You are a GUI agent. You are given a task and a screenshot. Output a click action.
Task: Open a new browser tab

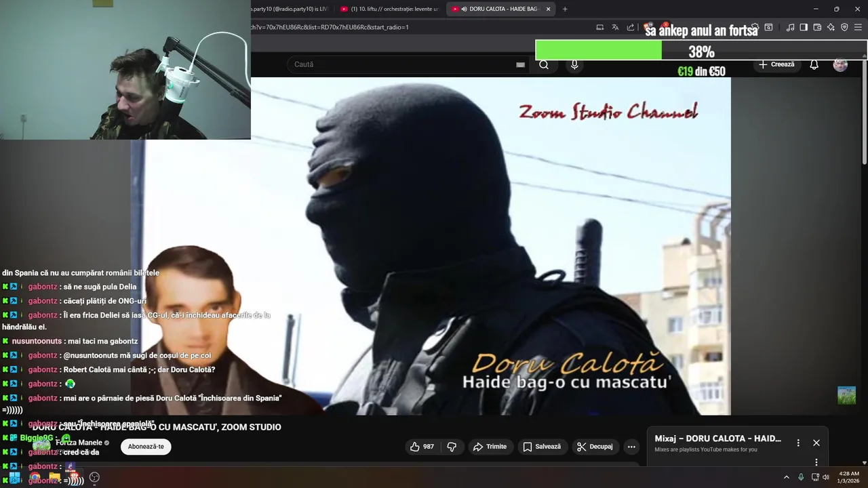pyautogui.click(x=565, y=9)
